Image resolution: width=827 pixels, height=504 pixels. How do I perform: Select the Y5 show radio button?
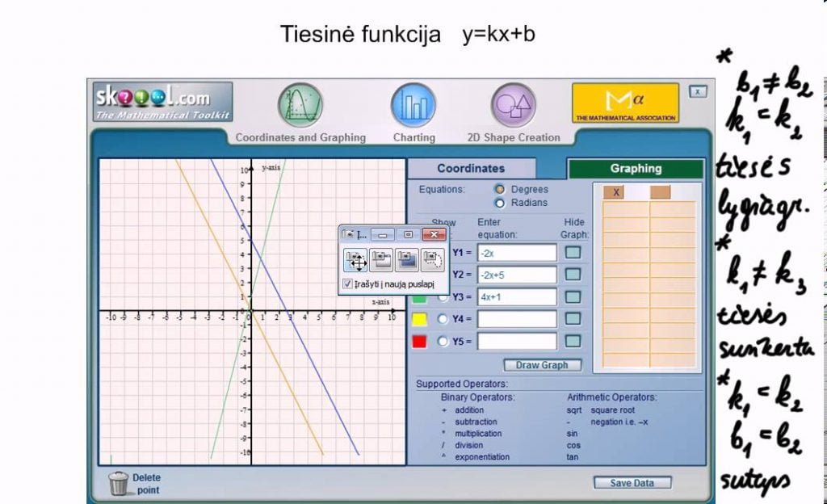tap(443, 341)
